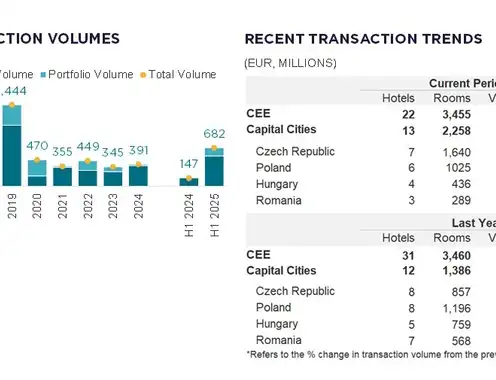Image resolution: width=496 pixels, height=380 pixels.
Task: Click the footnote about % change
Action: click(371, 355)
